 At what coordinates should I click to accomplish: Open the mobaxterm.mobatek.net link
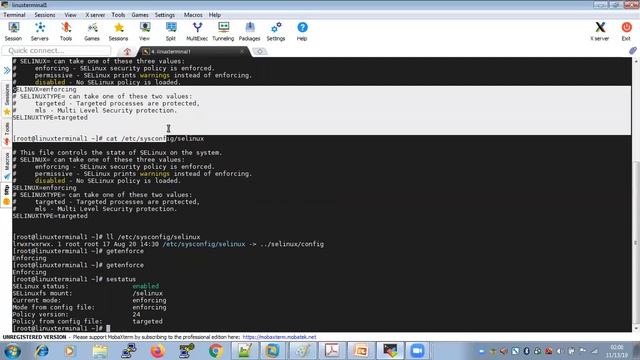280,337
